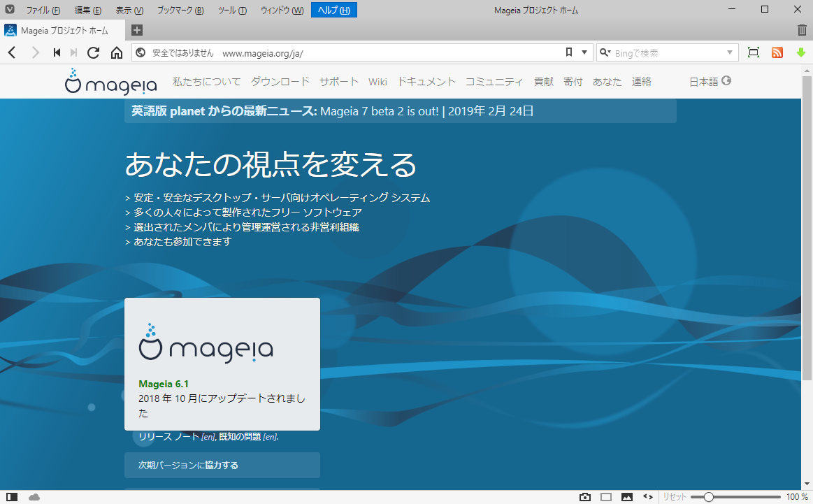Open 私たちについて nav link
Screen dimensions: 813x504
[x=206, y=81]
